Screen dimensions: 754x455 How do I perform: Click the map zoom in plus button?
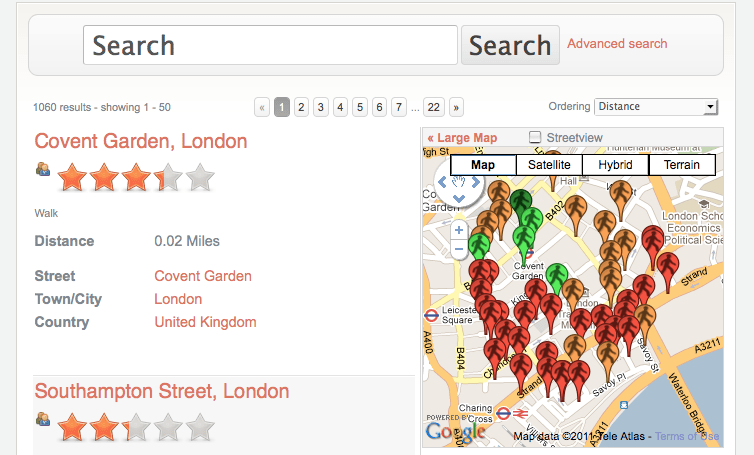(459, 229)
